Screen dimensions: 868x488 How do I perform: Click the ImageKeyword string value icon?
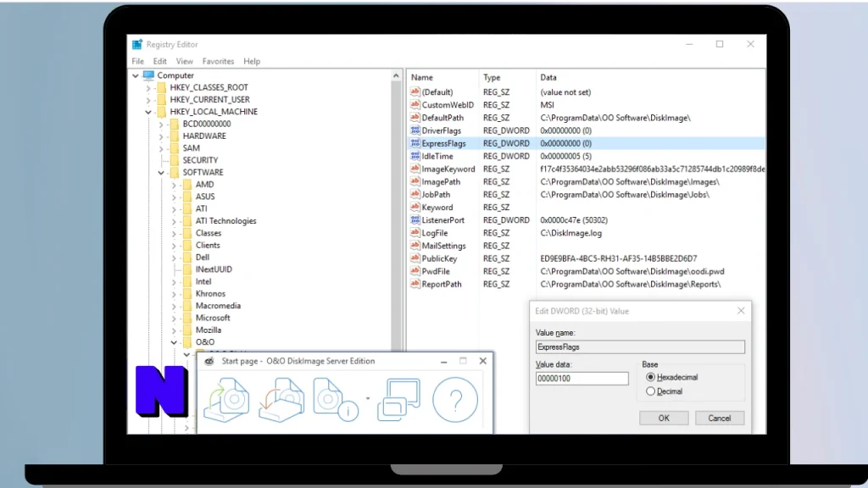click(x=415, y=169)
